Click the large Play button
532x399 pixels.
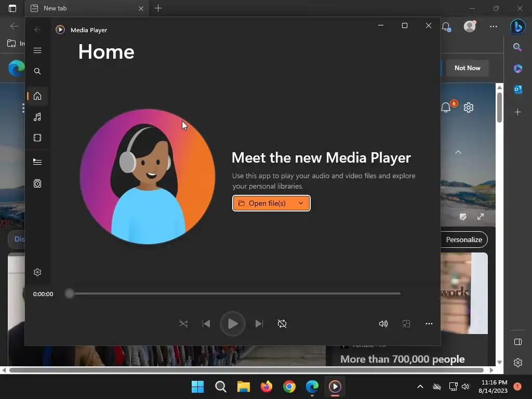pyautogui.click(x=232, y=324)
